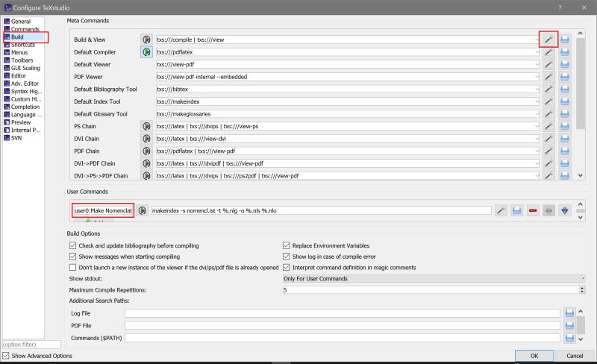The width and height of the screenshot is (597, 364).
Task: Click wrench icon for Default Compiler row
Action: pyautogui.click(x=548, y=51)
